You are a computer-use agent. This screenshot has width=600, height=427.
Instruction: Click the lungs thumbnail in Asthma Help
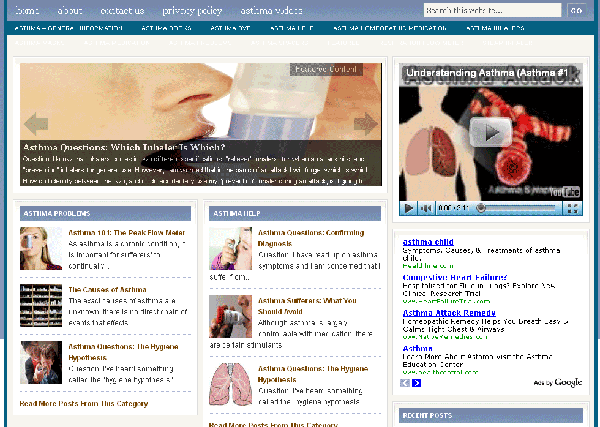230,385
